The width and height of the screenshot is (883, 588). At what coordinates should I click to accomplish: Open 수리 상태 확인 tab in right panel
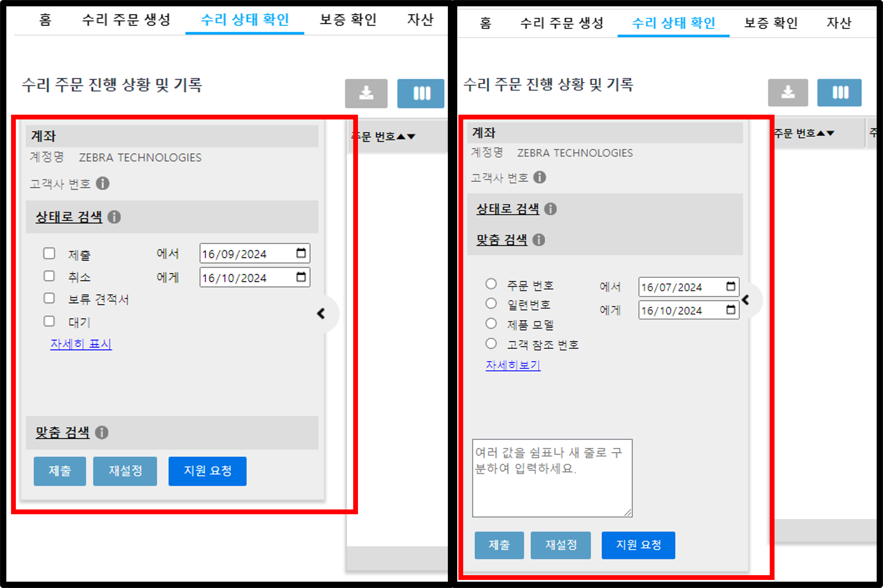click(674, 23)
